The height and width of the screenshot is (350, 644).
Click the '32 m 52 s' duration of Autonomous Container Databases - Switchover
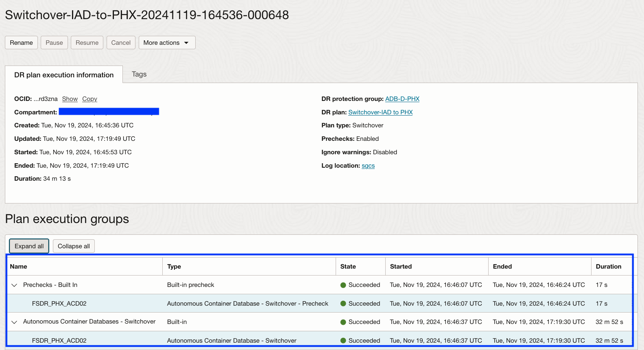(609, 322)
